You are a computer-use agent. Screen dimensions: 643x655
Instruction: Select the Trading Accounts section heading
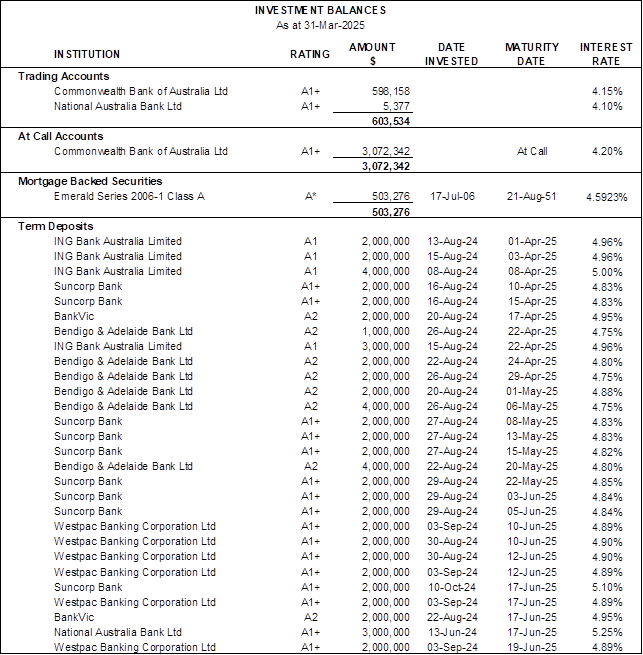click(x=63, y=76)
